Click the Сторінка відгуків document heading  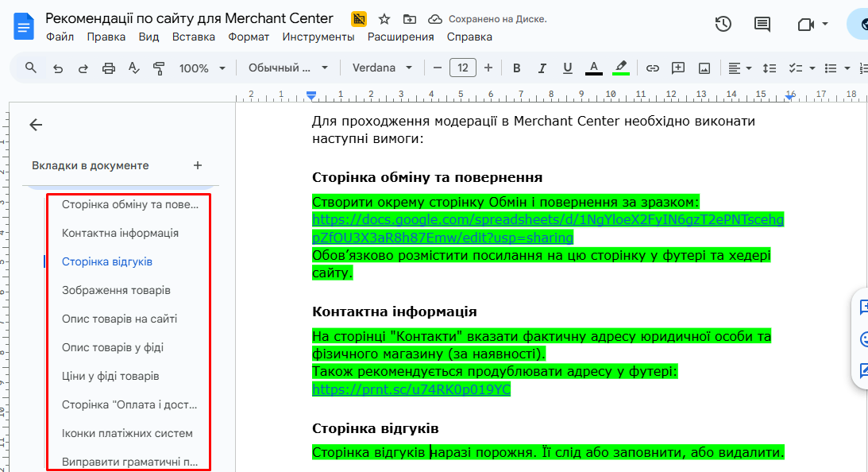376,428
